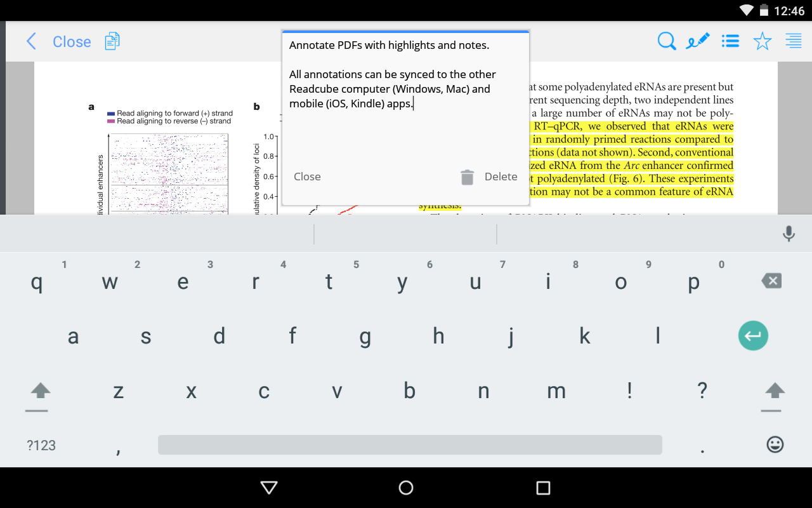Tap Android recent apps square button
The width and height of the screenshot is (812, 508).
(543, 488)
